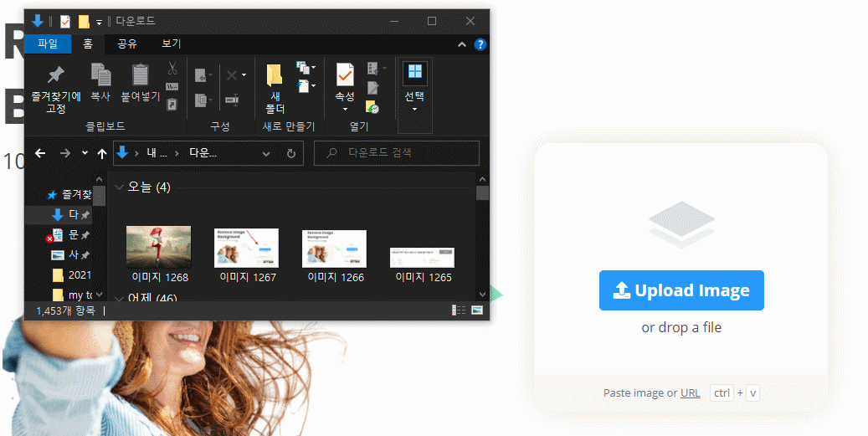This screenshot has width=868, height=436.
Task: Open the 선택 Select dropdown arrow
Action: [x=414, y=109]
